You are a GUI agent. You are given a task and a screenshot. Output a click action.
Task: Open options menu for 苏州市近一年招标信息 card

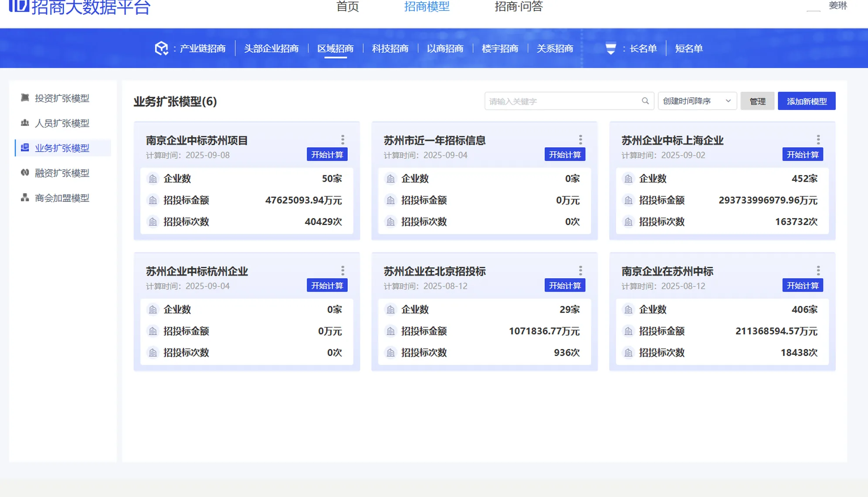tap(580, 140)
